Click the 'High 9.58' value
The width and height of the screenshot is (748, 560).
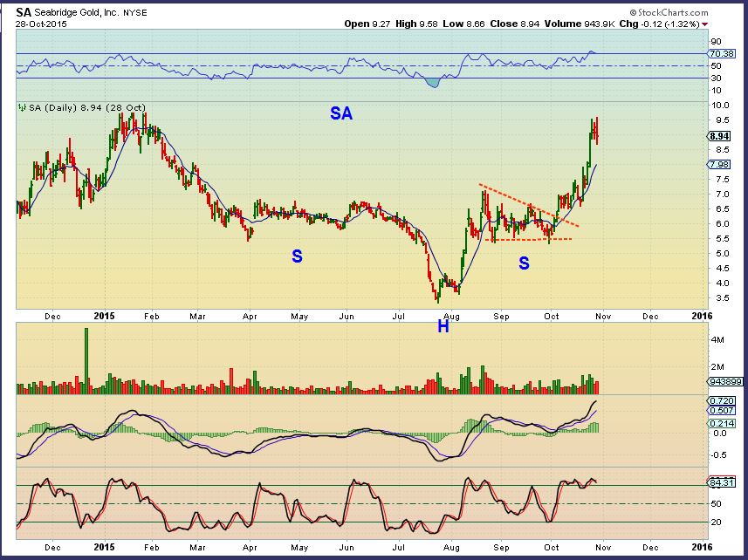coord(416,24)
